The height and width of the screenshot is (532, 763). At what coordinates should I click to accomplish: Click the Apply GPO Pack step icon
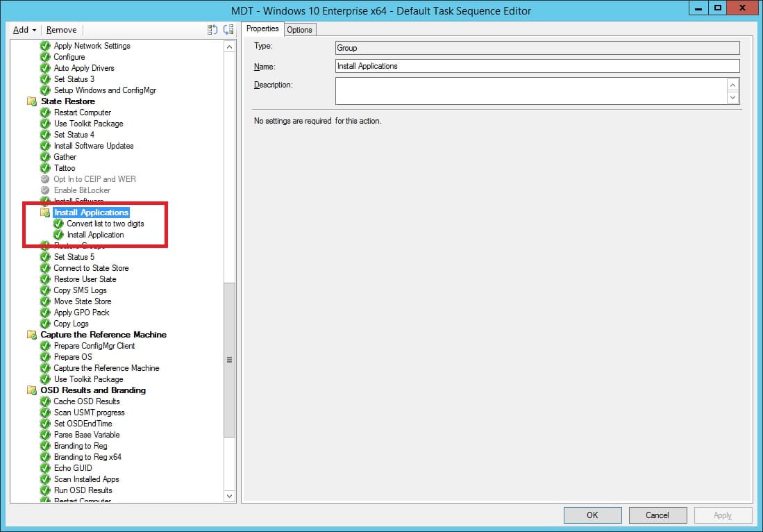47,313
